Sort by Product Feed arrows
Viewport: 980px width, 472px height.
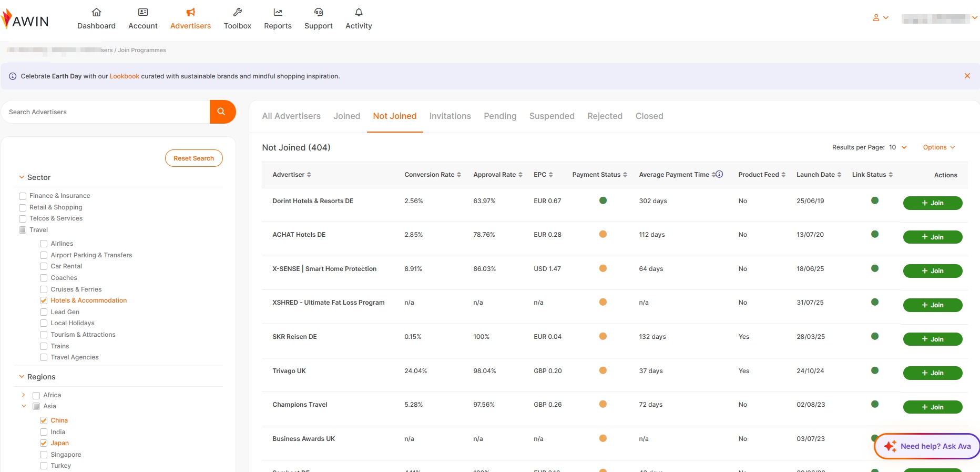(783, 175)
